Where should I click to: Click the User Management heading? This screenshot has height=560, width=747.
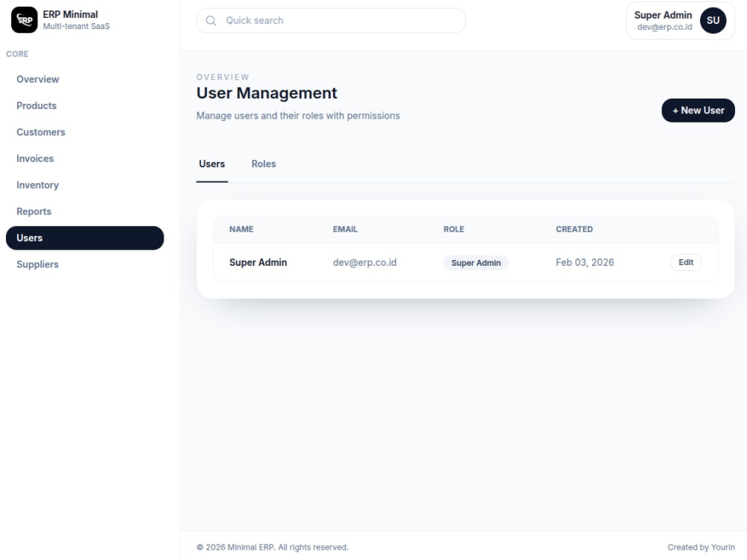267,93
